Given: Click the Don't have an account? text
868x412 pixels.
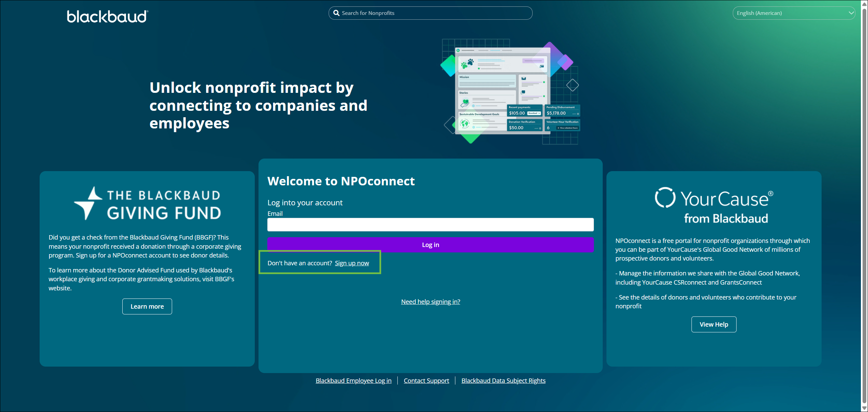Looking at the screenshot, I should click(300, 263).
